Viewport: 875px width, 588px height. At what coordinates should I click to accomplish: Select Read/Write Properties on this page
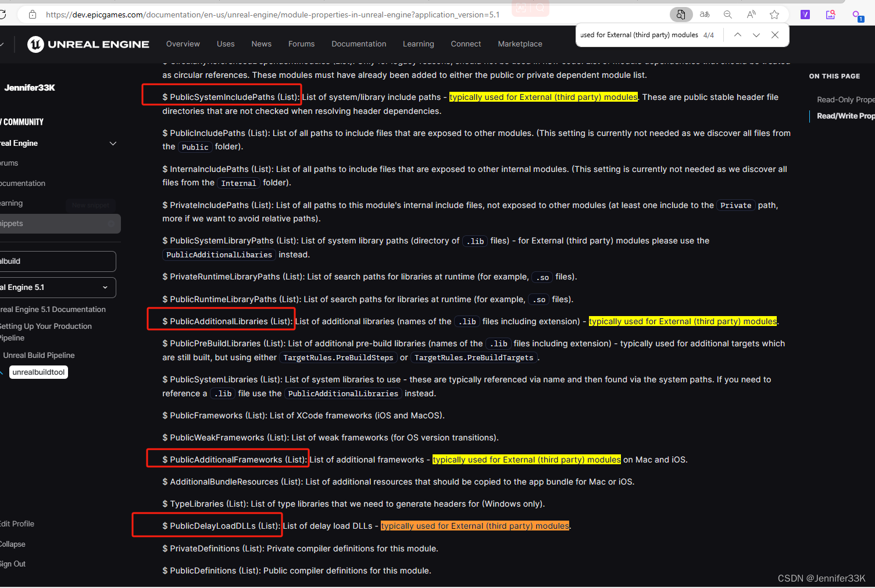click(x=845, y=116)
